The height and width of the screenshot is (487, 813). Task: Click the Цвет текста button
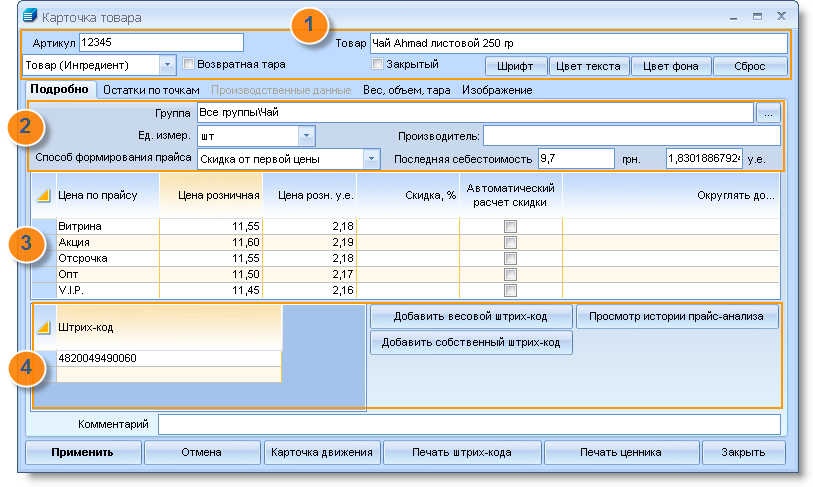click(588, 66)
